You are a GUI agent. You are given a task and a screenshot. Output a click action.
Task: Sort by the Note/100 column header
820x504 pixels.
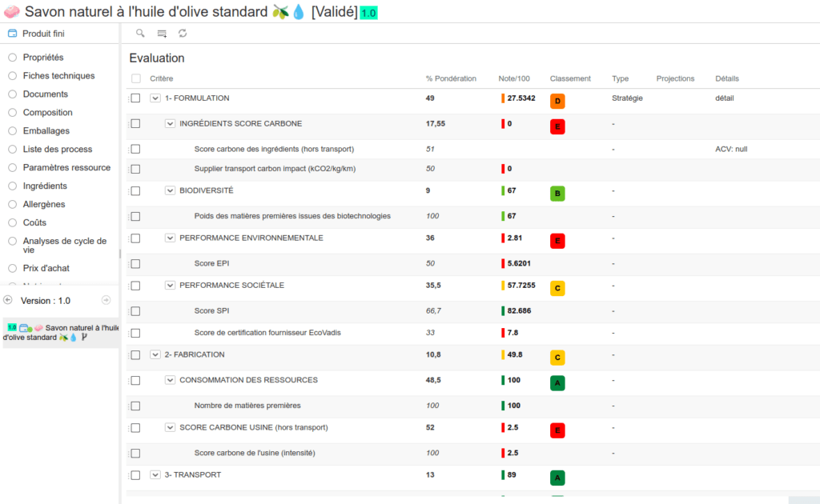pyautogui.click(x=514, y=78)
